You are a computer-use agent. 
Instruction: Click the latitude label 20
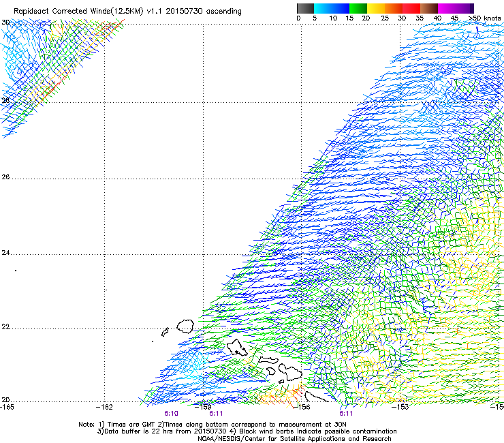(x=5, y=400)
